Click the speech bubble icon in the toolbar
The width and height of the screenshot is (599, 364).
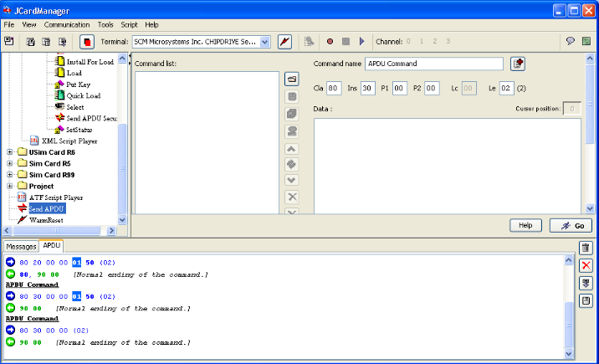[x=571, y=41]
